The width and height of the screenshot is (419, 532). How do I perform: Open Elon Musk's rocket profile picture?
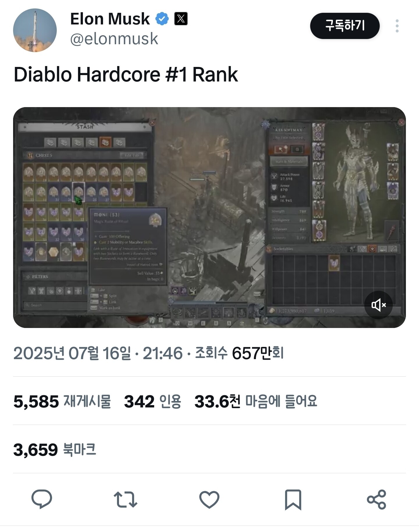[35, 30]
